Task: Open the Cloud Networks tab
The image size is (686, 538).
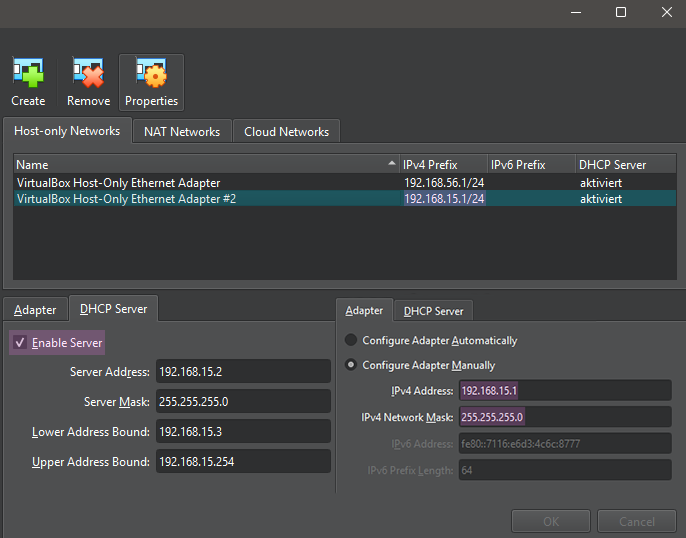Action: pyautogui.click(x=287, y=132)
